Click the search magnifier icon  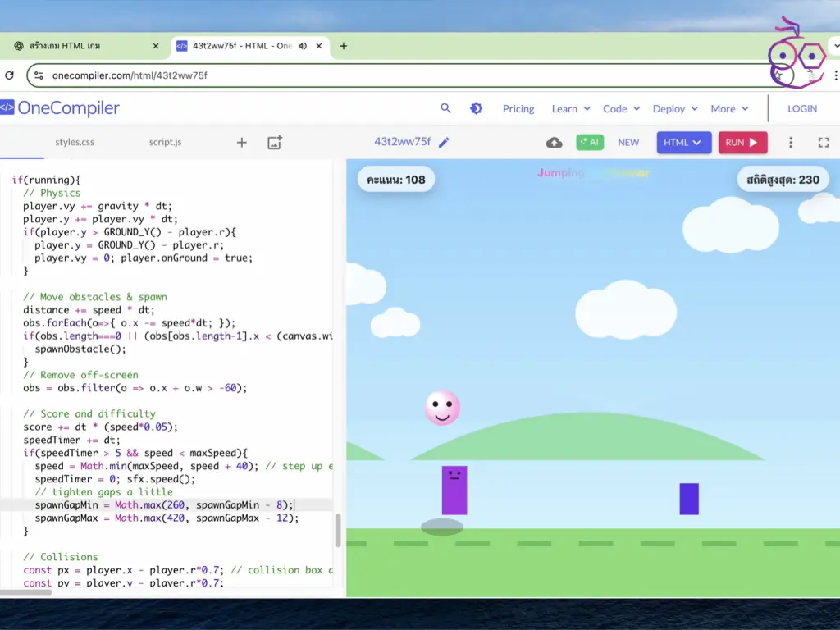point(445,108)
